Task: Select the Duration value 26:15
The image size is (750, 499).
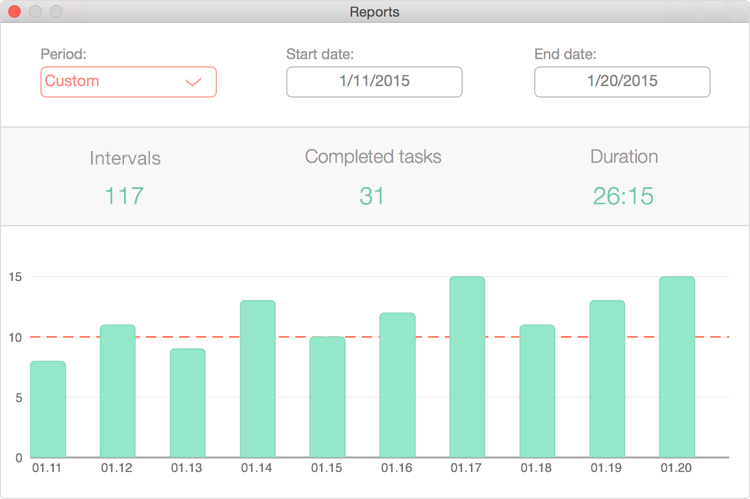Action: pos(623,195)
